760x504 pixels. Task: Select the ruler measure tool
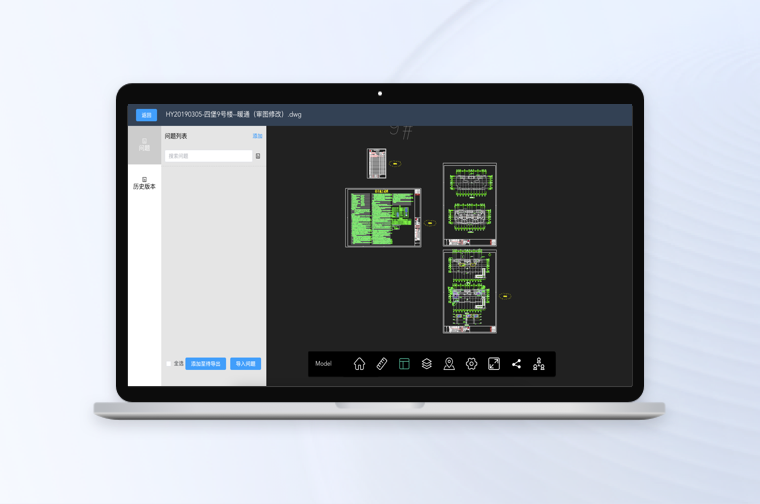[x=382, y=364]
